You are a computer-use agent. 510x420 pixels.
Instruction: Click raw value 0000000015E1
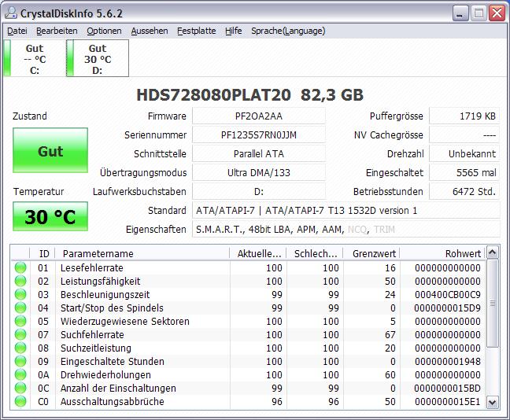[x=448, y=401]
